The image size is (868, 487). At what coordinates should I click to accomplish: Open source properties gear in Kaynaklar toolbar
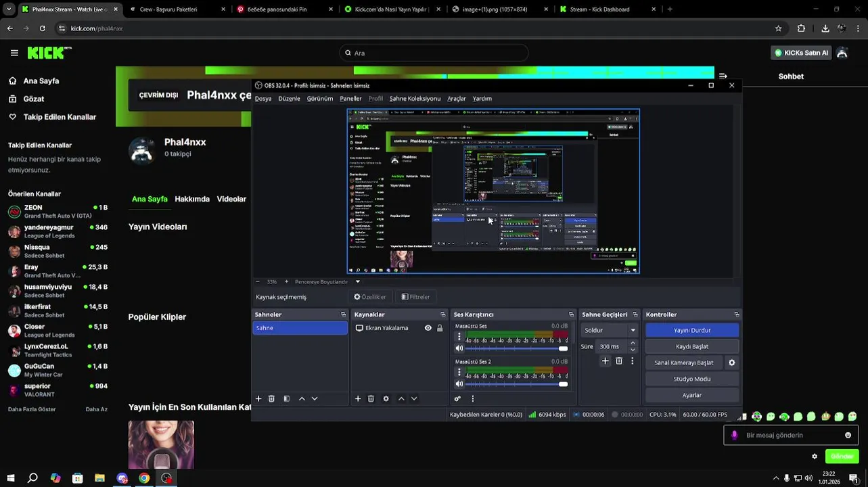click(386, 399)
